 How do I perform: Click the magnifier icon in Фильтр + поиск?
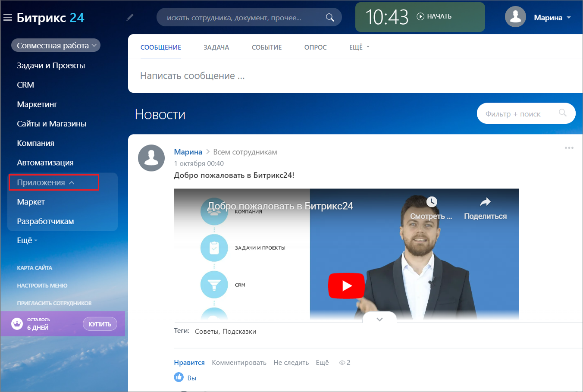point(562,113)
